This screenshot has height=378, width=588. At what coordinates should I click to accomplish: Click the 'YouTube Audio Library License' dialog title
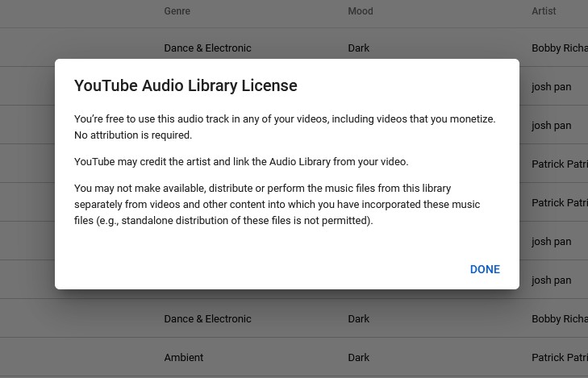point(186,85)
